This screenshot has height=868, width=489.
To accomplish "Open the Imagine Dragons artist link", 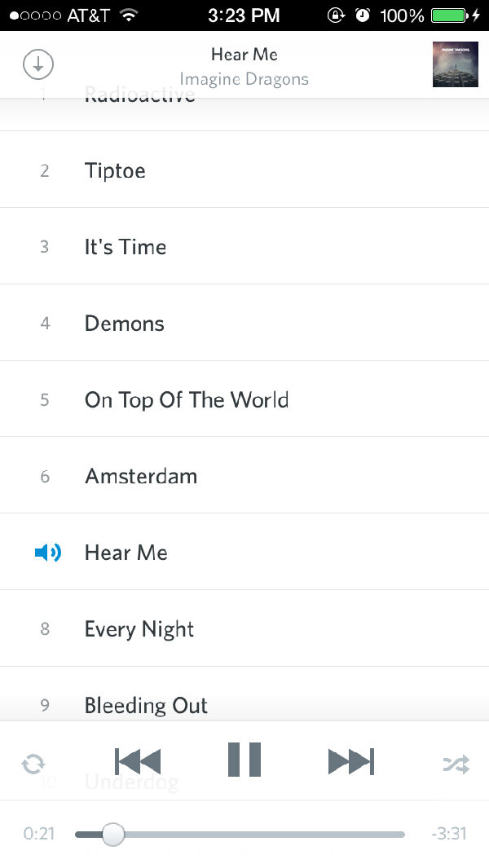I will coord(244,79).
